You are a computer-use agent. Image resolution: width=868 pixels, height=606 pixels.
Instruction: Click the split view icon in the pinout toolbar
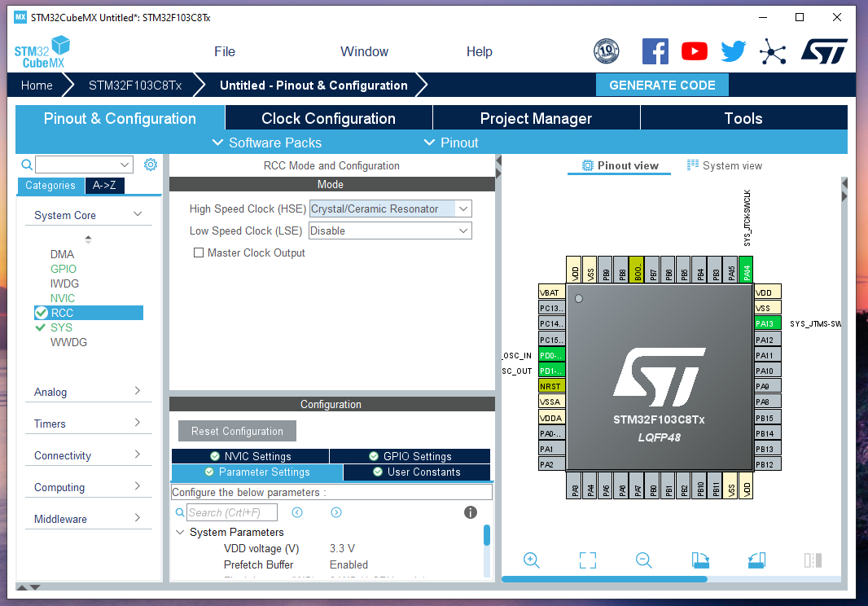(x=813, y=560)
